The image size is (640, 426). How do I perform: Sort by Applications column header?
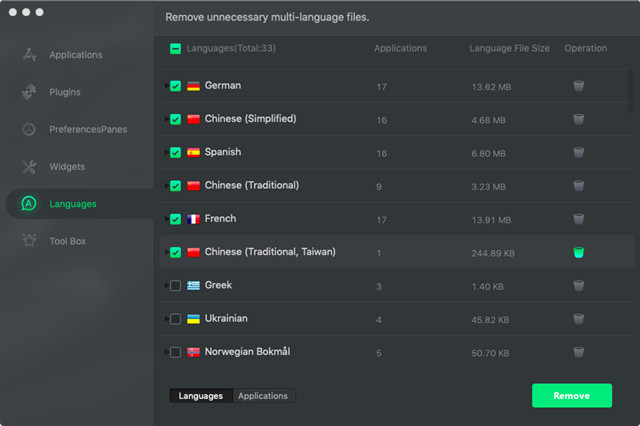(x=400, y=48)
